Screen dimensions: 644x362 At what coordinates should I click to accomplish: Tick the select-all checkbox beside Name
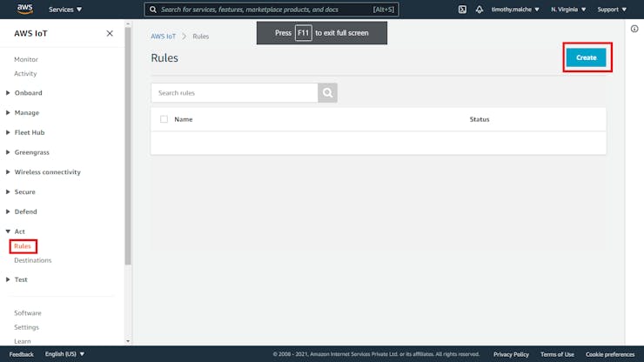pos(164,119)
